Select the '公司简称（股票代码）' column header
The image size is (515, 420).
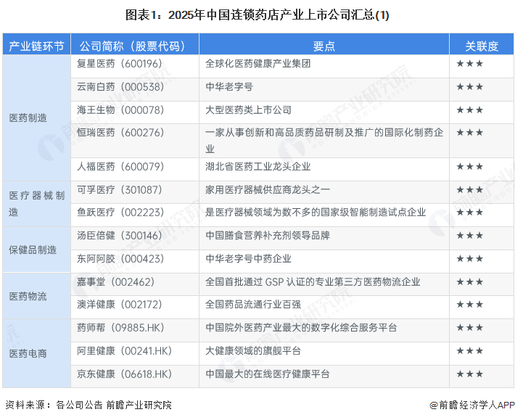(135, 46)
